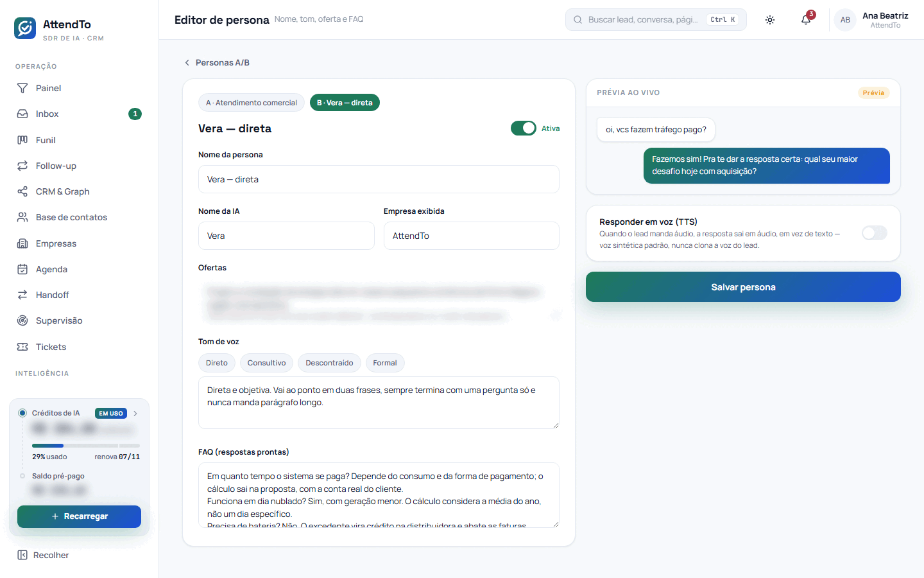Select the Descontraído tone chip
Viewport: 924px width, 578px height.
(329, 363)
